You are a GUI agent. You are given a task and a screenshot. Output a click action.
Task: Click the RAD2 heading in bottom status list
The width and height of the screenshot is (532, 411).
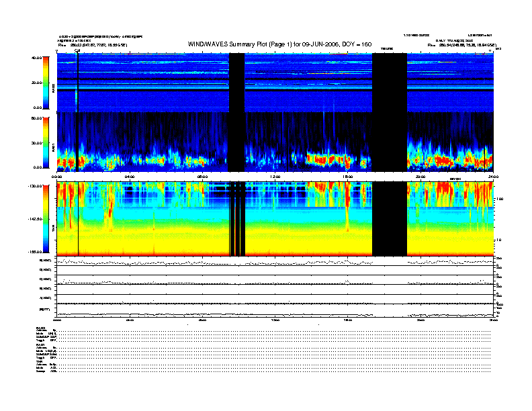pos(41,328)
